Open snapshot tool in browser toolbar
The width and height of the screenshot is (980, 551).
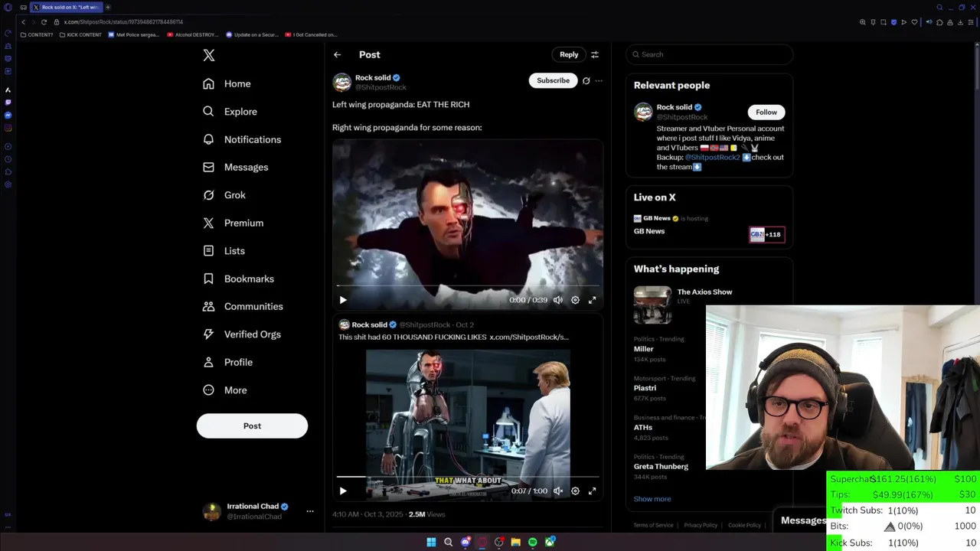tap(884, 22)
